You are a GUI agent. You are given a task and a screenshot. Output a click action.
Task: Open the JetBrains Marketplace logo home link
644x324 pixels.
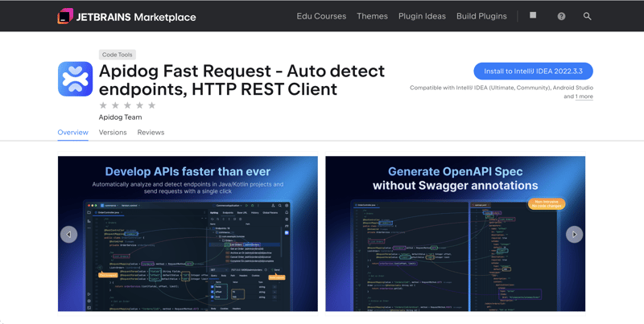[126, 16]
